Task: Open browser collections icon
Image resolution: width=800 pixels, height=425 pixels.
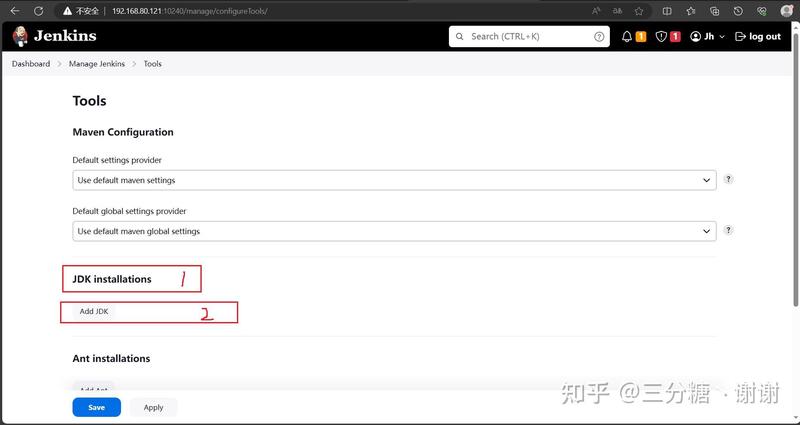Action: point(715,11)
